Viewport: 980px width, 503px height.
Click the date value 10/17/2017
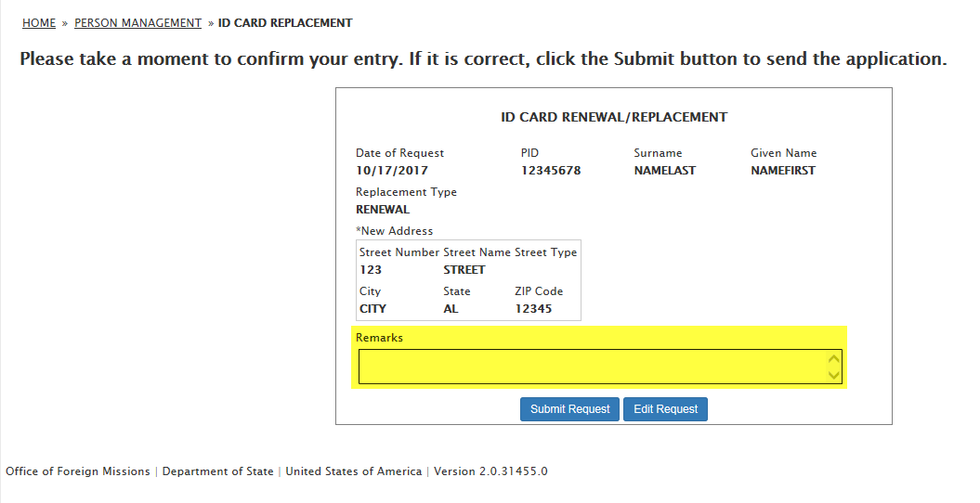392,171
